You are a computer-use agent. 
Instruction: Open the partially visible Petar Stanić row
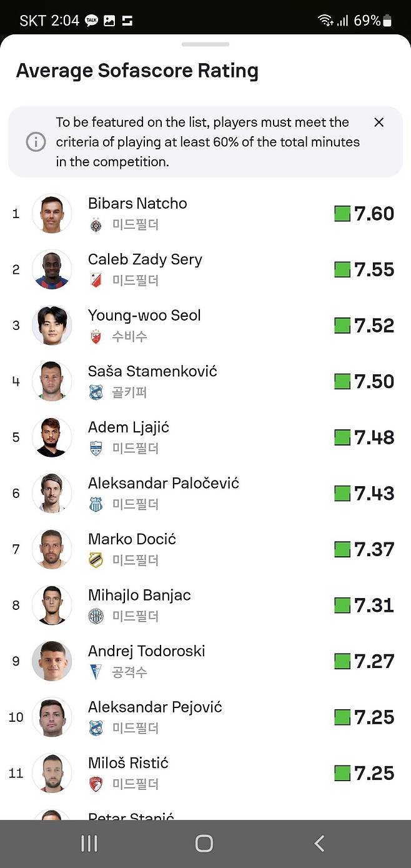point(131,814)
